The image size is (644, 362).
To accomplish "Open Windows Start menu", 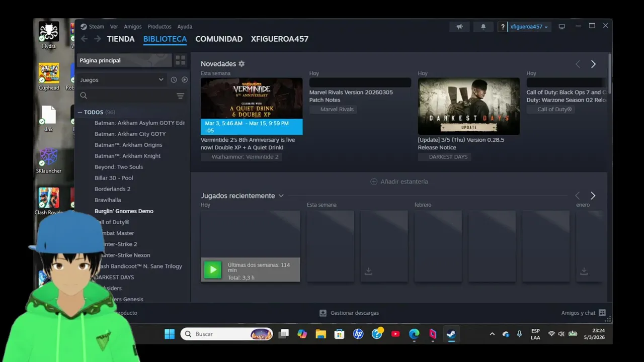I will click(x=170, y=334).
